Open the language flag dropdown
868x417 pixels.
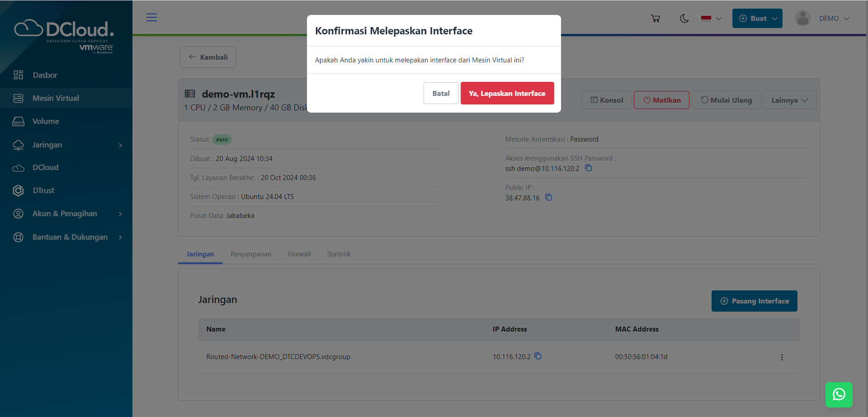click(710, 18)
